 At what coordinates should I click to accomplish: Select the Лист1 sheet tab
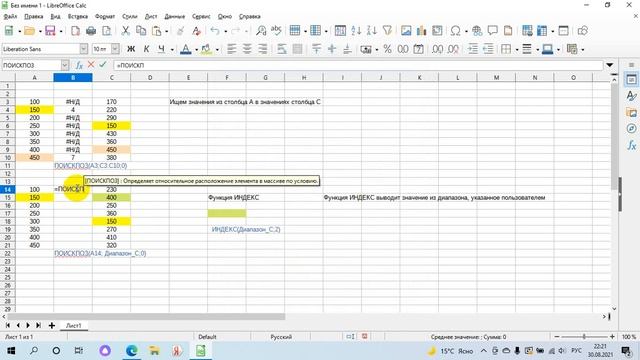[73, 325]
